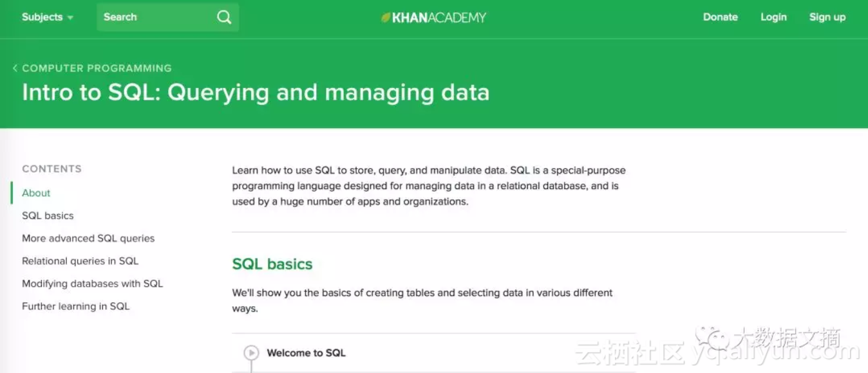Select About in the contents sidebar
Screen dimensions: 868x373
coord(36,193)
